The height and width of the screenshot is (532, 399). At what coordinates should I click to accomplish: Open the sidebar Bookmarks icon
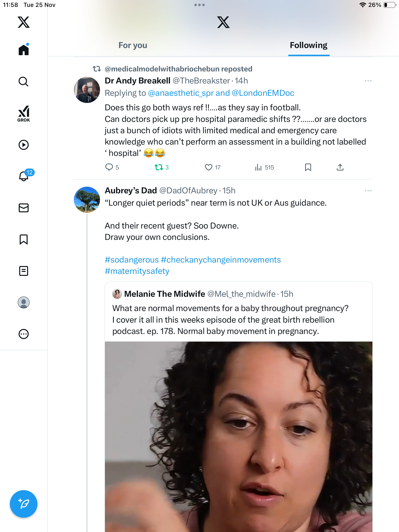point(24,239)
